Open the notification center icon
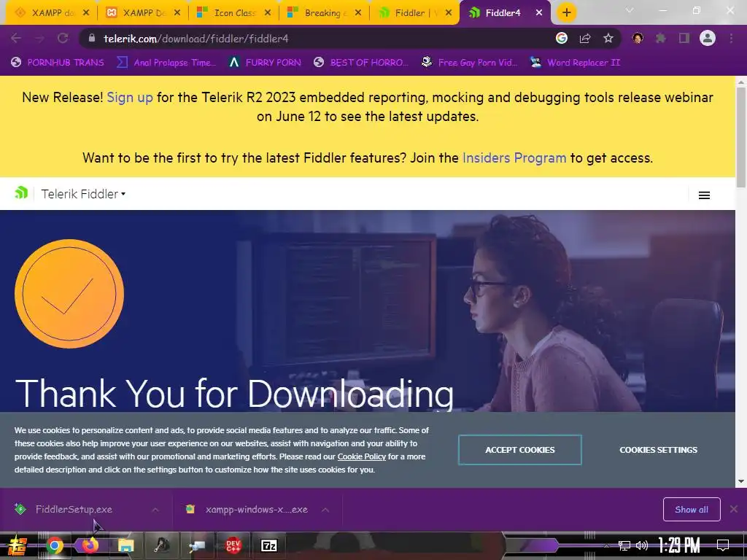 pyautogui.click(x=723, y=545)
